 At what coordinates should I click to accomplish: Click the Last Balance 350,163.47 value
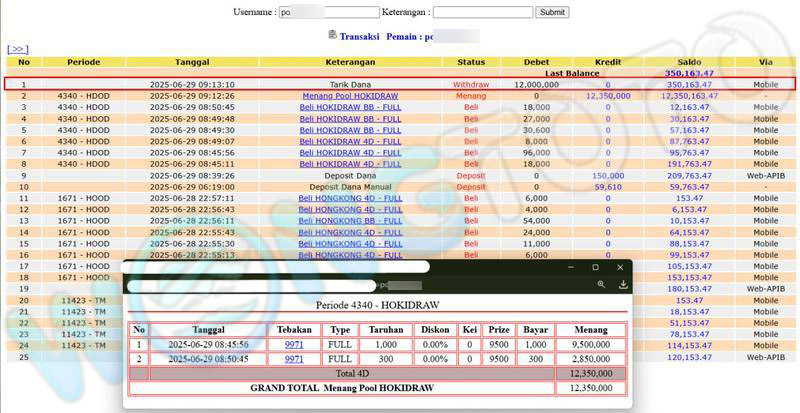(689, 73)
